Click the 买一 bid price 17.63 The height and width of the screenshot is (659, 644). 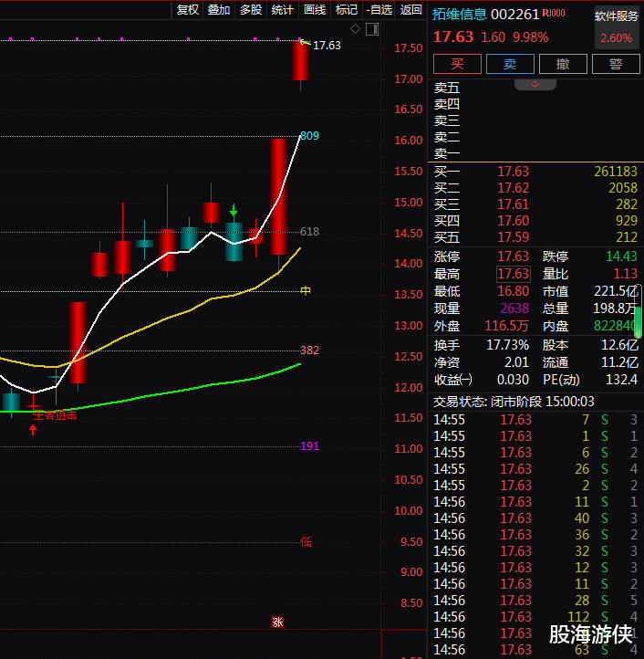click(513, 172)
